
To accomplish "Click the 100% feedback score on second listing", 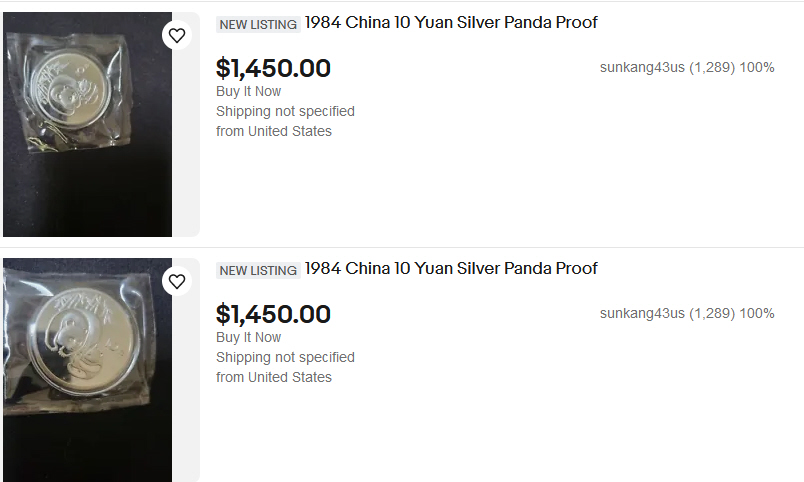I will 757,314.
